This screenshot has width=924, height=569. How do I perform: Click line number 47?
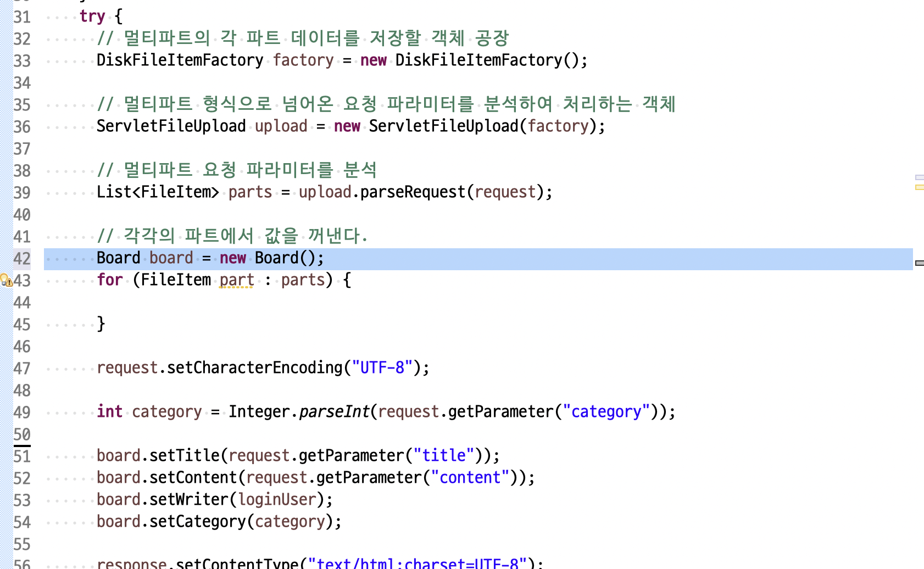point(22,369)
